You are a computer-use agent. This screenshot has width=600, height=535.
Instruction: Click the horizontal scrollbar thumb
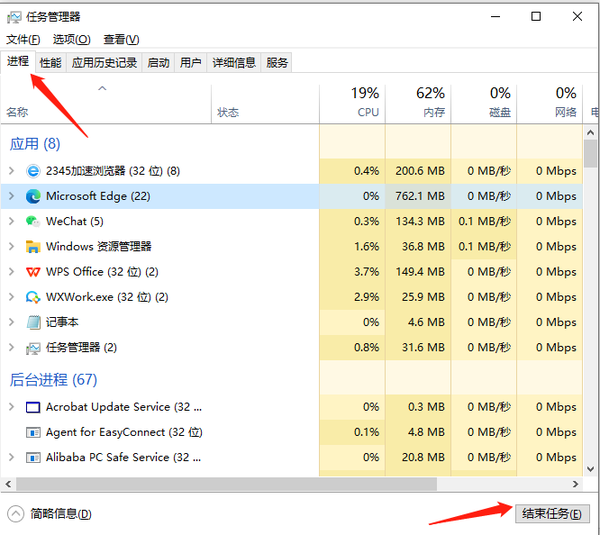[x=227, y=484]
